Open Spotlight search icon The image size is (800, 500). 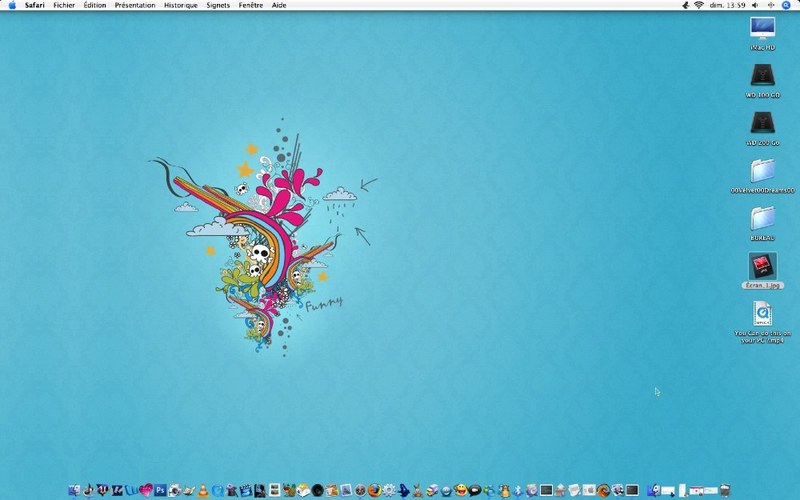[x=786, y=5]
